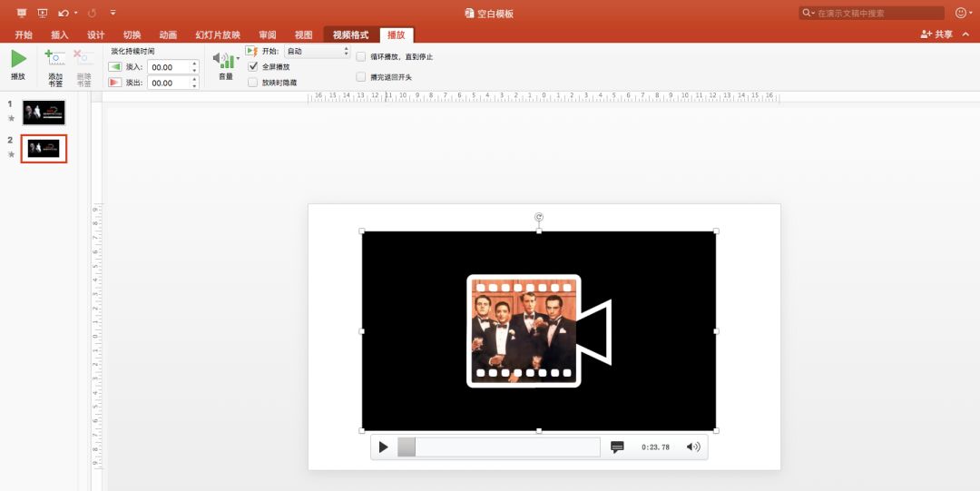Click the Redo icon in quick access toolbar
980x491 pixels.
[93, 13]
